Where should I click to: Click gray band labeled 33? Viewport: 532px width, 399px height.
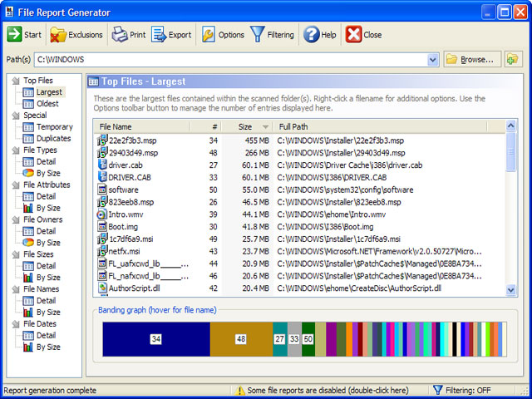click(x=294, y=339)
